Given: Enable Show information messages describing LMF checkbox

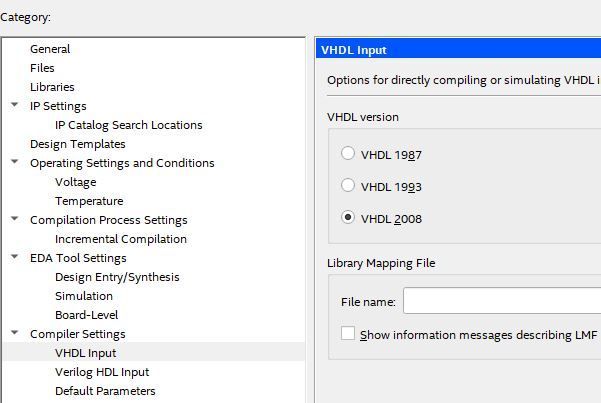Looking at the screenshot, I should coord(348,334).
